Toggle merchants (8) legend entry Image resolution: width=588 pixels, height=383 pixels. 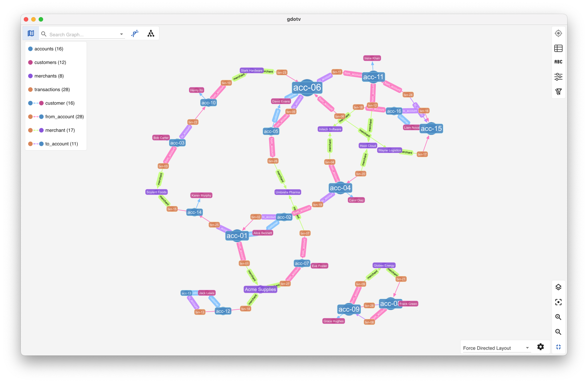point(46,76)
